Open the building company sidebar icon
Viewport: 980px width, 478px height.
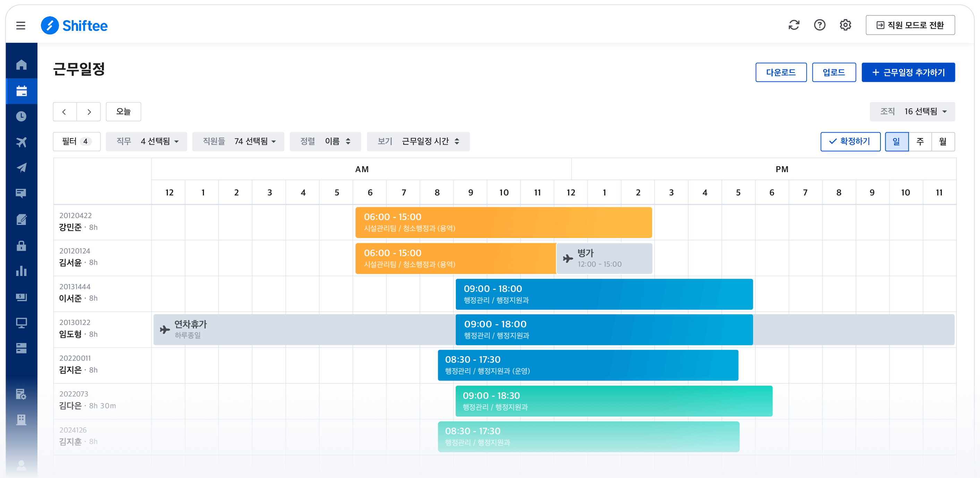tap(21, 420)
